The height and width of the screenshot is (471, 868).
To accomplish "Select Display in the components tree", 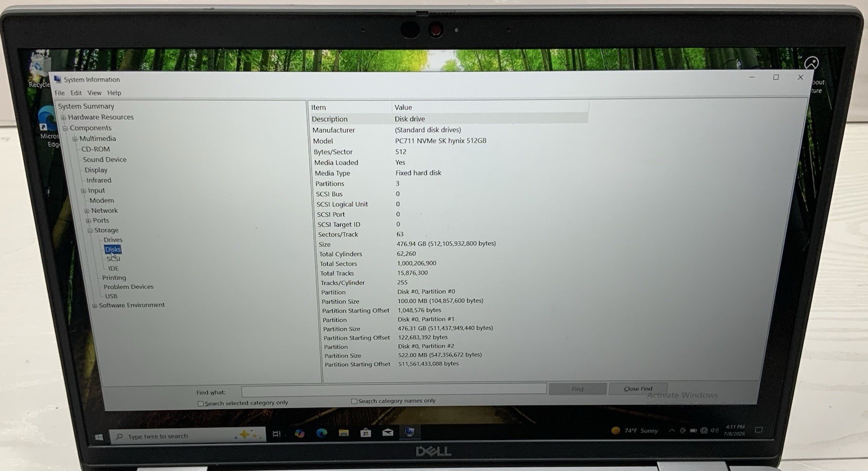I will [96, 170].
